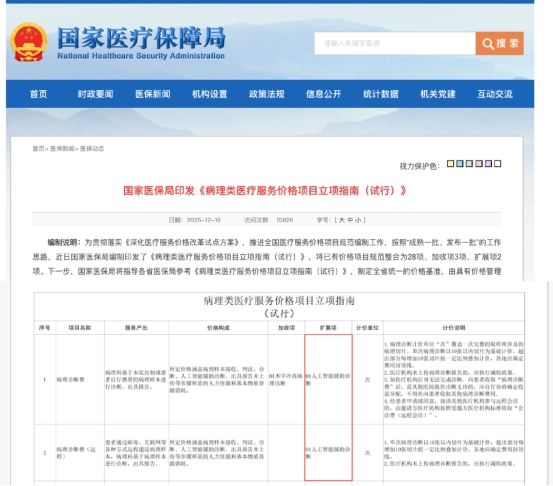Click the 医保动态 breadcrumb link
This screenshot has width=553, height=486.
click(92, 148)
